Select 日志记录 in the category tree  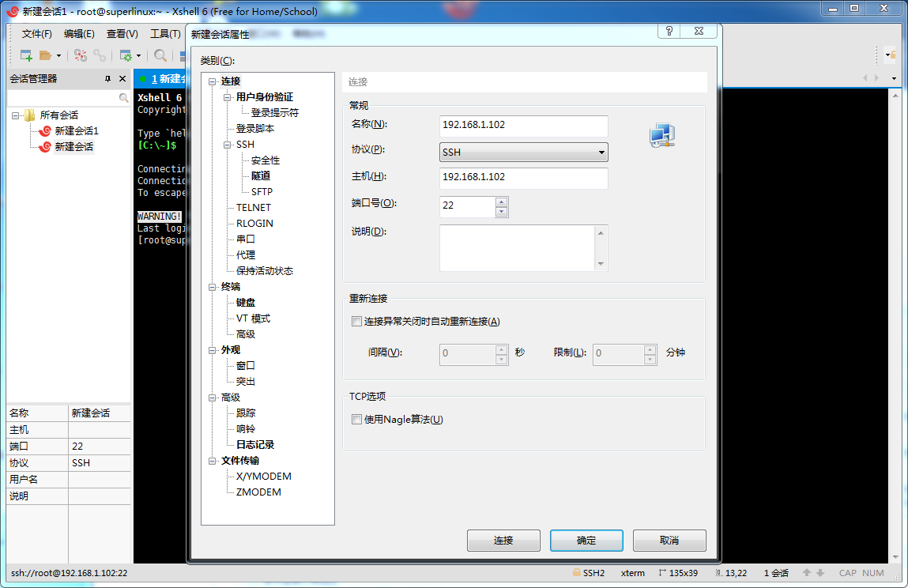pyautogui.click(x=254, y=444)
